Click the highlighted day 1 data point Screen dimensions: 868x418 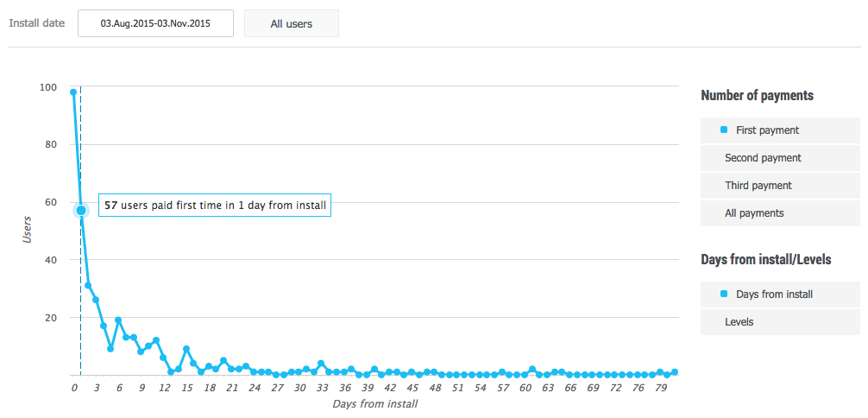[81, 210]
